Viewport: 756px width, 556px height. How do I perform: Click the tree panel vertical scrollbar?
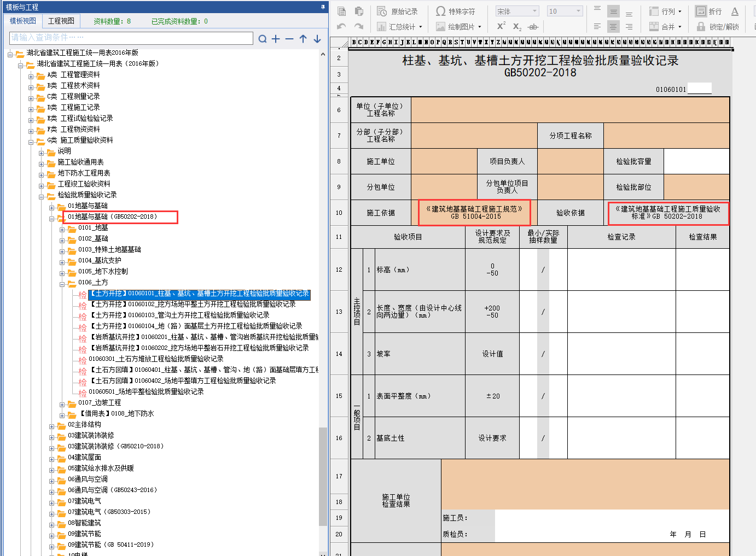(323, 476)
